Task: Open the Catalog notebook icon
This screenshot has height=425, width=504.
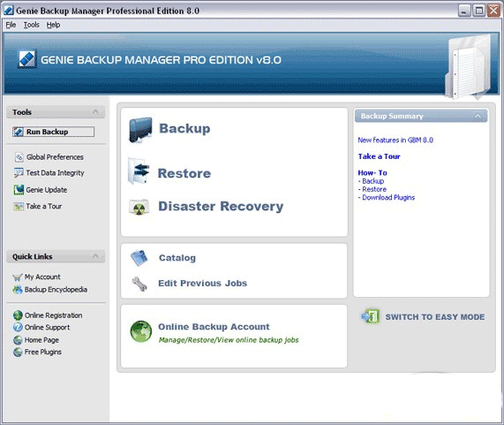Action: coord(139,258)
